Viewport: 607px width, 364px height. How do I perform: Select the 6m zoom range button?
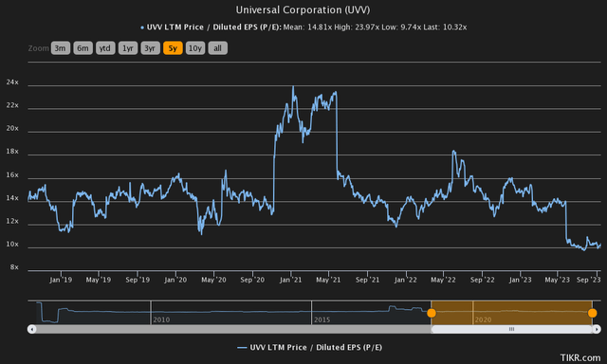tap(83, 48)
